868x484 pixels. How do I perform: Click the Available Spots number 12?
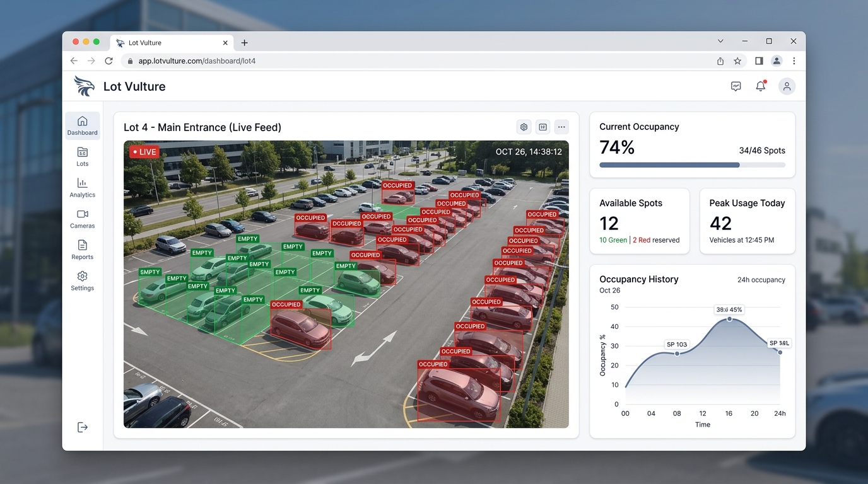tap(609, 223)
